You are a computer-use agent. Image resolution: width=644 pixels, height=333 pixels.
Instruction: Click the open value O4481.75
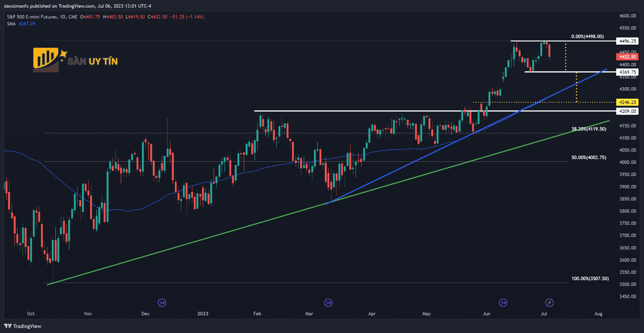[91, 17]
